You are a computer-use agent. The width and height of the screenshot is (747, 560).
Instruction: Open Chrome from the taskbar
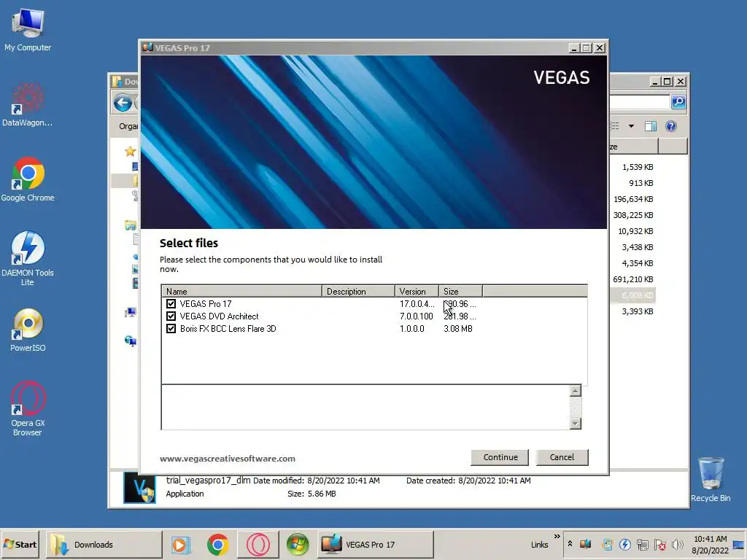[217, 544]
